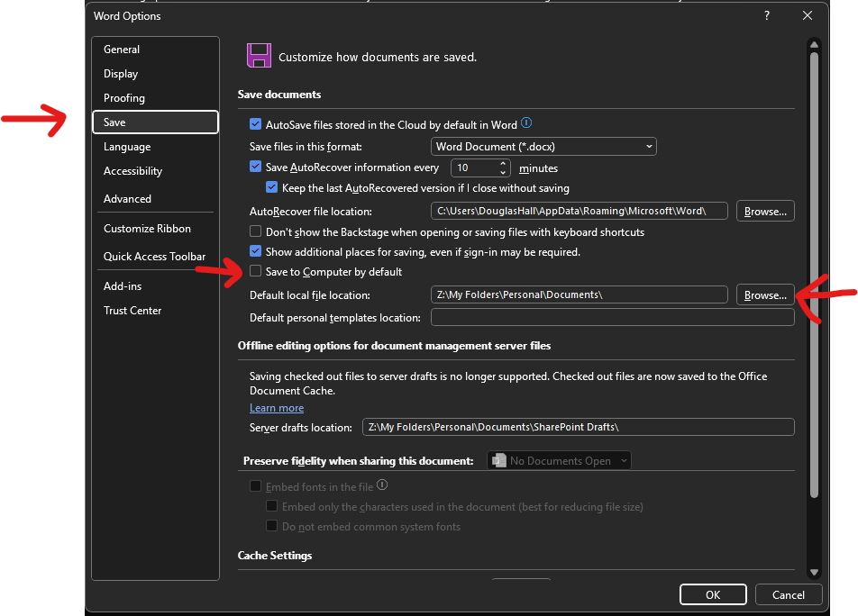Screen dimensions: 858x616
Task: Browse for AutoRecover file location
Action: pos(765,212)
